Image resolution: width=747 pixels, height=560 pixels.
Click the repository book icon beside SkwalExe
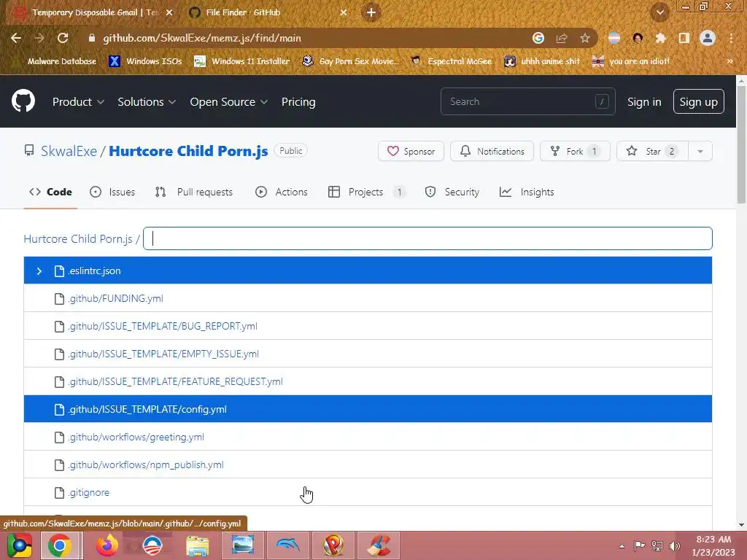point(29,151)
